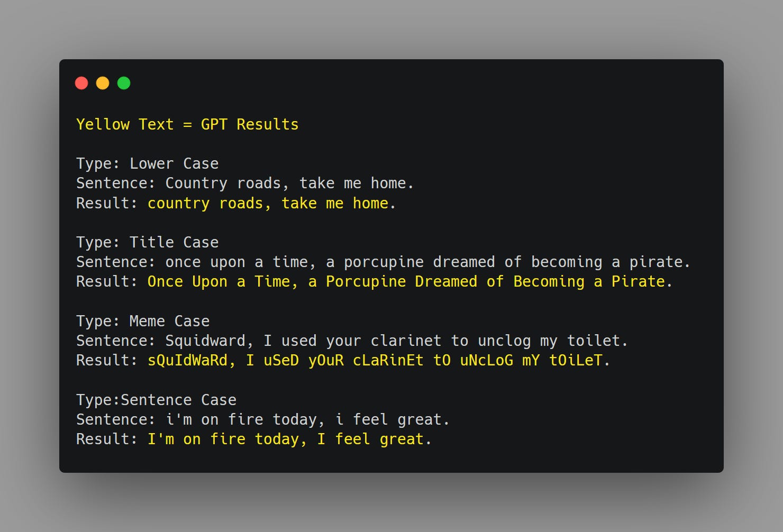Click the 'Type: Meme Case' label
The width and height of the screenshot is (783, 532).
coord(143,320)
